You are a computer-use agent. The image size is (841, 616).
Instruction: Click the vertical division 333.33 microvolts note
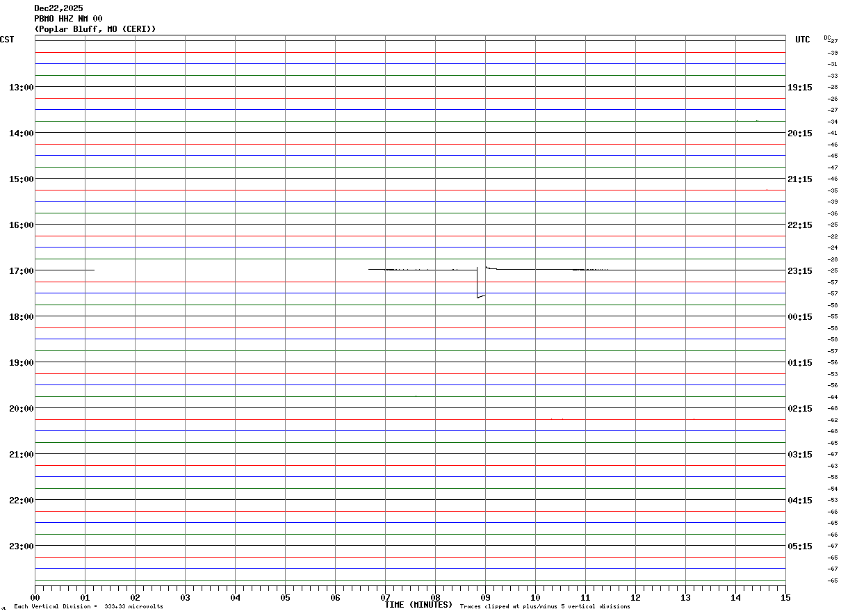click(x=88, y=607)
